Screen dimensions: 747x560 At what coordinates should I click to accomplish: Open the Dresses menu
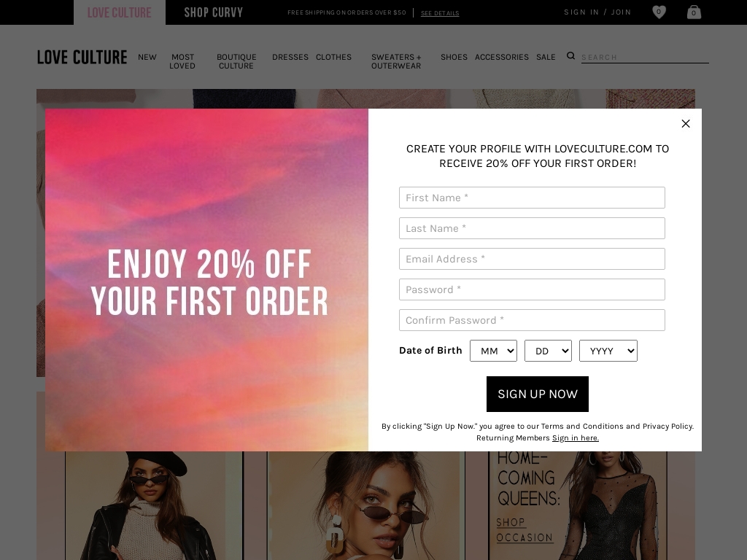(x=290, y=57)
